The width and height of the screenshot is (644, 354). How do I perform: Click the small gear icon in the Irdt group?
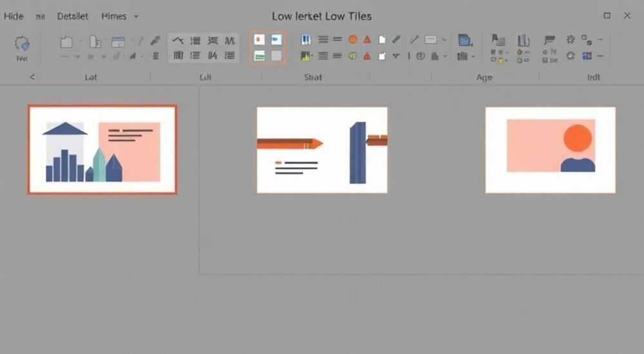click(x=571, y=39)
